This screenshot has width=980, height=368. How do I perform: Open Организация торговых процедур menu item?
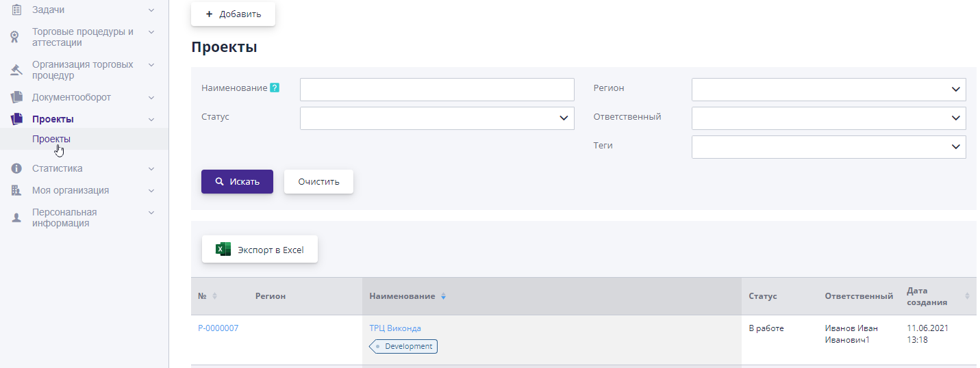click(84, 70)
